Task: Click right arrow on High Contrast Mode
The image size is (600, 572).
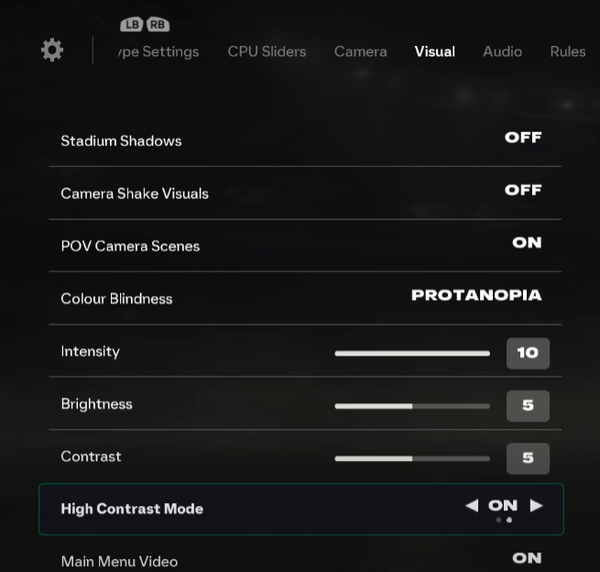Action: point(536,506)
